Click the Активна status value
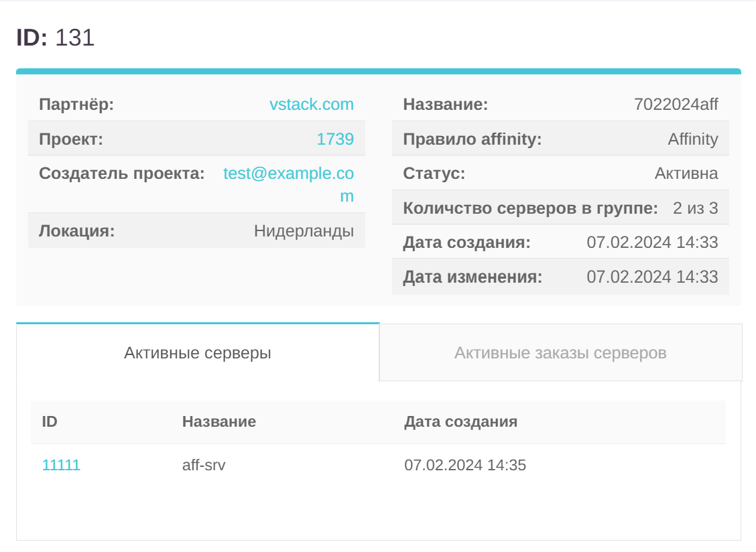Image resolution: width=756 pixels, height=552 pixels. pos(686,174)
